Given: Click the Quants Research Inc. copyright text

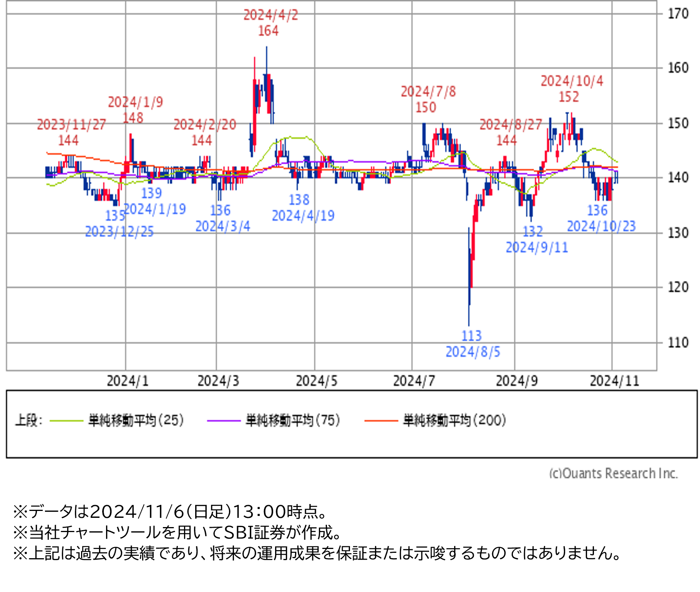Looking at the screenshot, I should pyautogui.click(x=613, y=473).
